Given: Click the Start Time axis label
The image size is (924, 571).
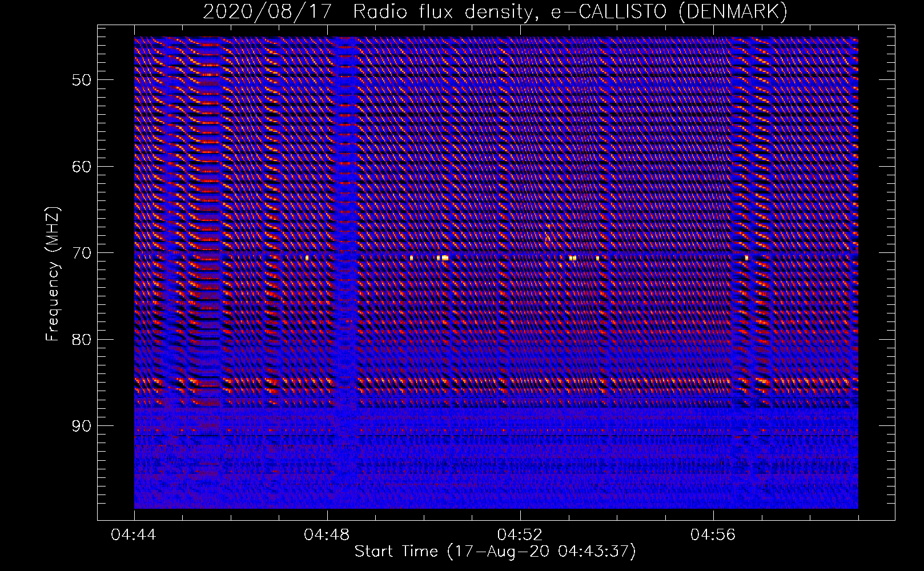Looking at the screenshot, I should (495, 552).
